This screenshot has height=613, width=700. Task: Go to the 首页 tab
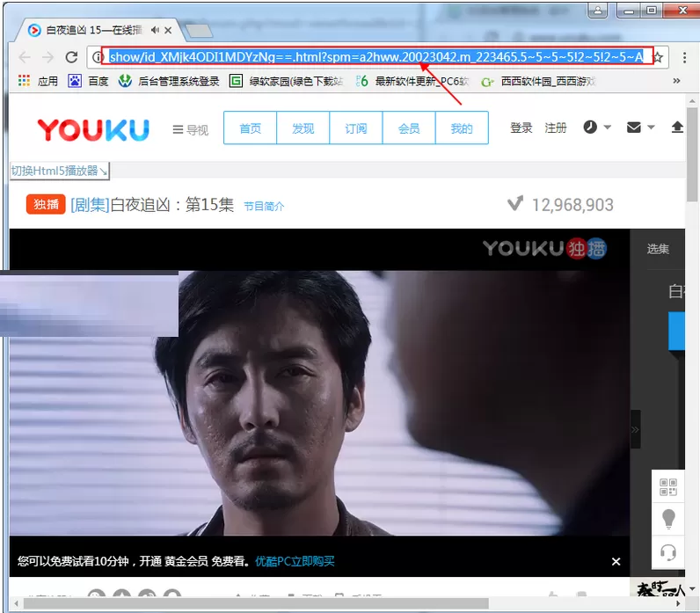250,128
